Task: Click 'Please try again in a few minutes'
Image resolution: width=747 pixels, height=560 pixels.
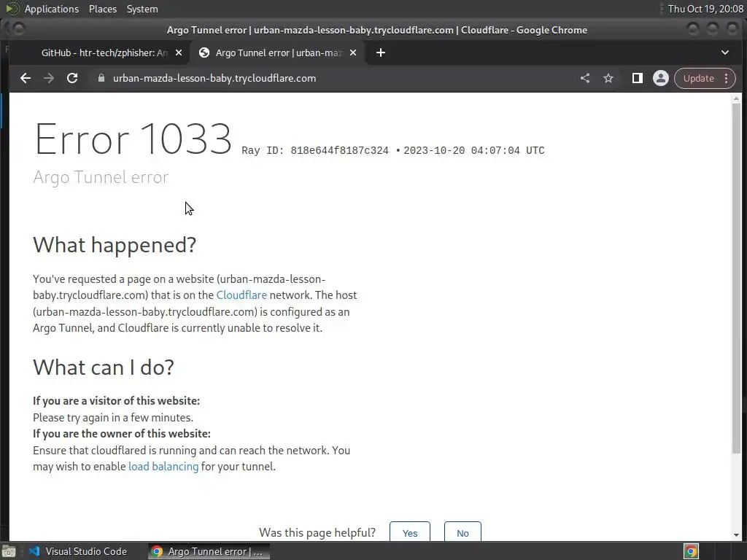Action: [x=113, y=418]
